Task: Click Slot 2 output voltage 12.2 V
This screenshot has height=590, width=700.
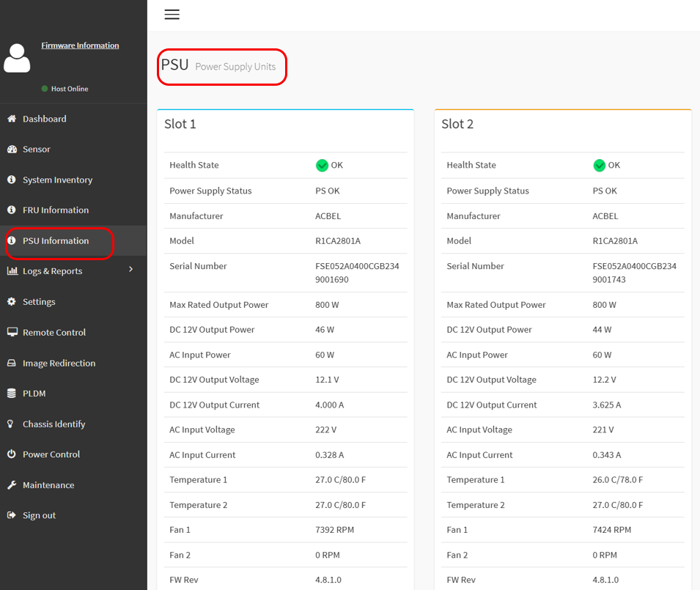Action: click(x=604, y=380)
